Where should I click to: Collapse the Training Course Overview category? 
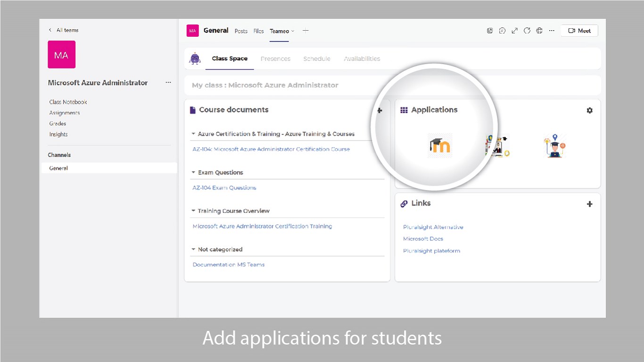point(193,211)
